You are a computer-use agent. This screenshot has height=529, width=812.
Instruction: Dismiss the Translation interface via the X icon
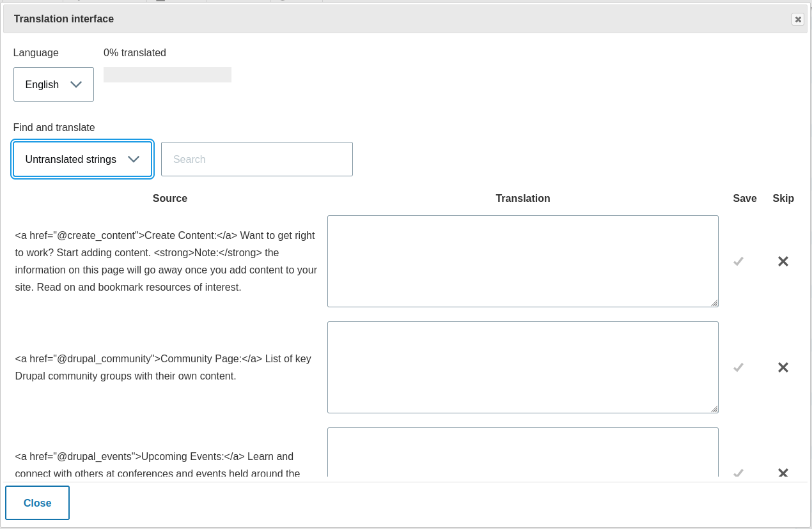point(797,19)
